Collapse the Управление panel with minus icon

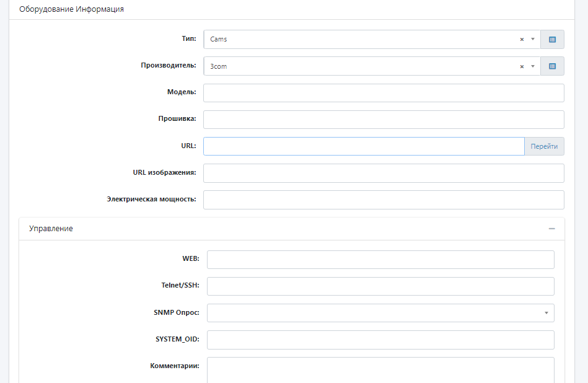[551, 229]
